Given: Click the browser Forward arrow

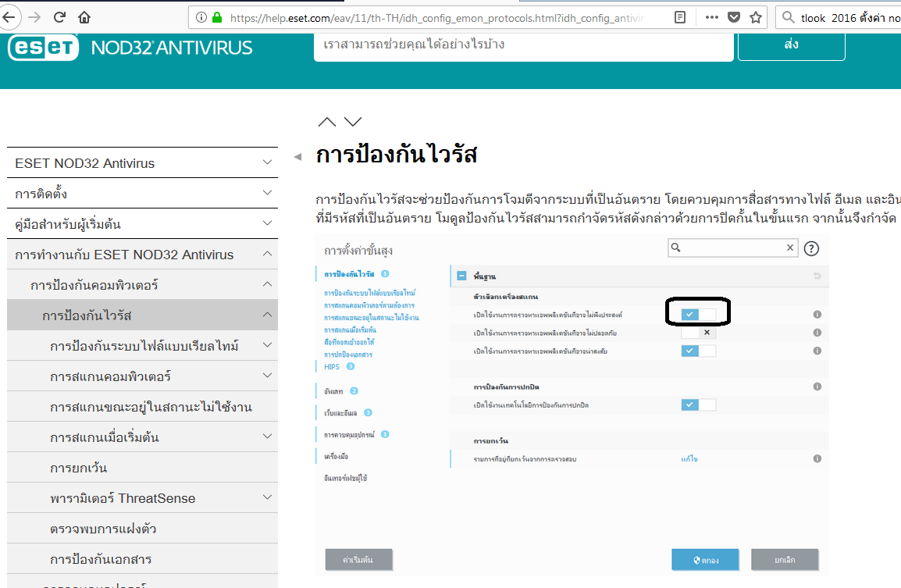Looking at the screenshot, I should [34, 17].
